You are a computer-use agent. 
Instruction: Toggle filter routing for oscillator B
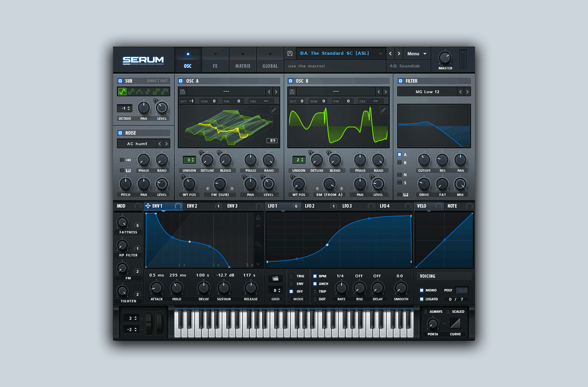tap(400, 162)
